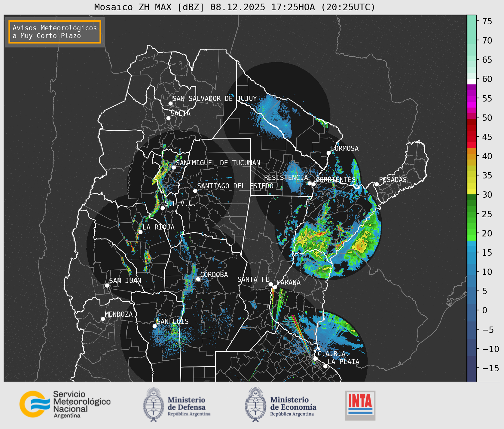Click the C.A.B.A. city marker
Viewport: 504px width, 429px height.
(316, 358)
